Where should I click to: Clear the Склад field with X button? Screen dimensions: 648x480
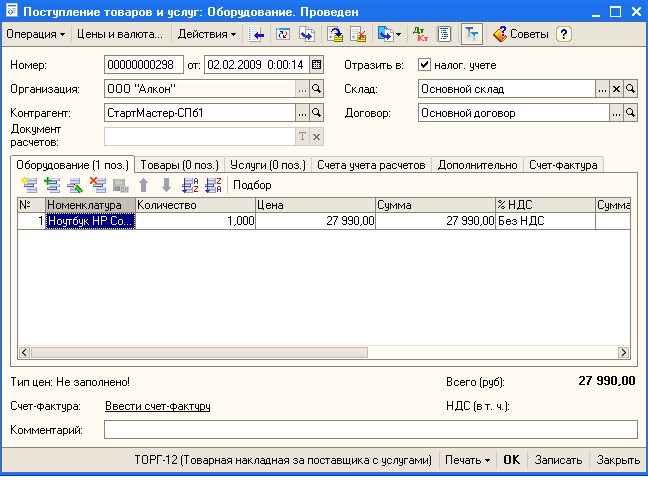click(x=616, y=89)
